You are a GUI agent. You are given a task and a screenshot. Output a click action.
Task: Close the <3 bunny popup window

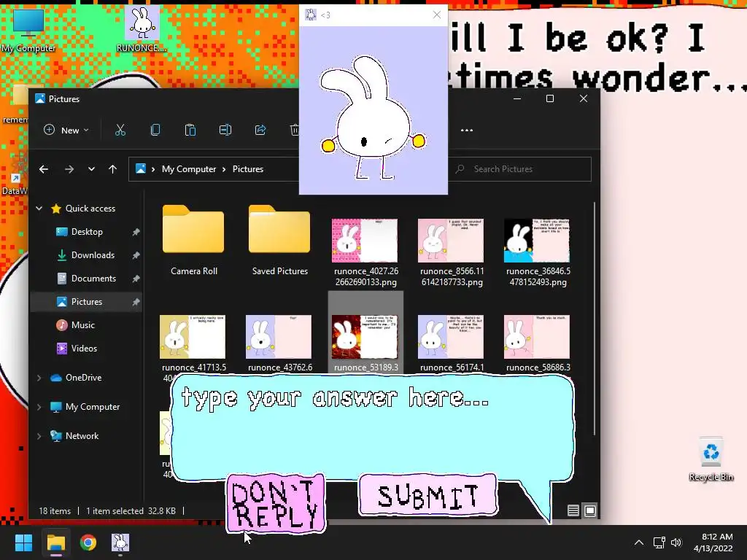click(x=437, y=15)
